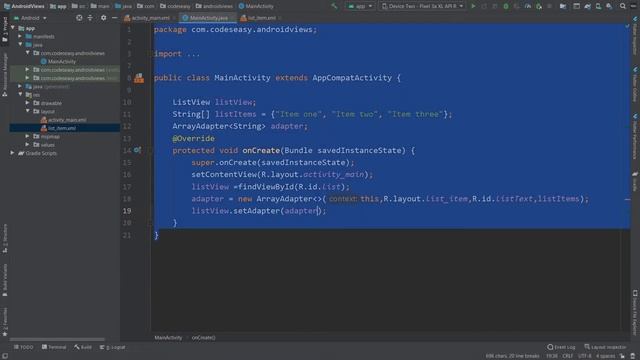Expand Gradle Scripts node
The image size is (640, 360).
13,153
